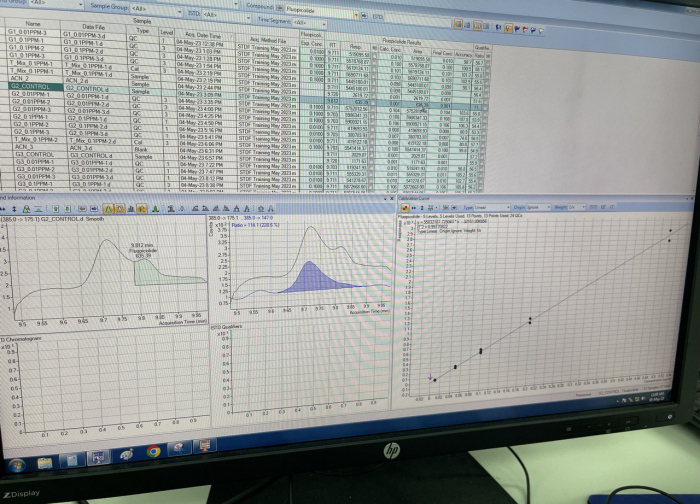700x504 pixels.
Task: Click the Acq. Date-Time column header
Action: click(x=203, y=33)
